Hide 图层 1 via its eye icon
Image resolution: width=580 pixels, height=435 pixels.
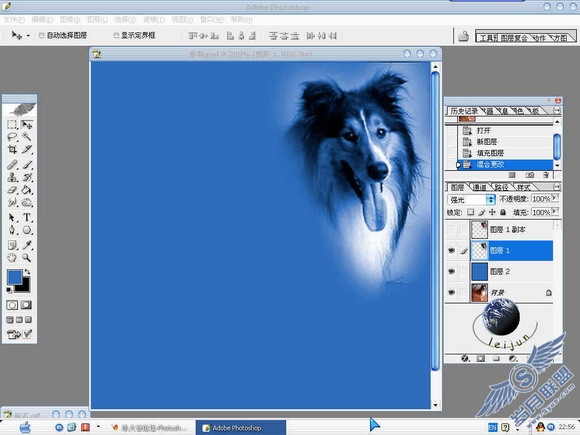click(451, 250)
